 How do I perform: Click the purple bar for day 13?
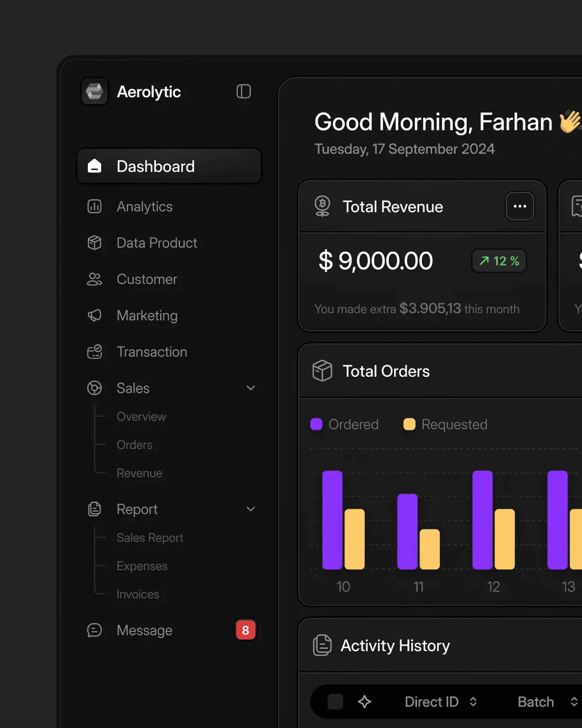[x=558, y=520]
